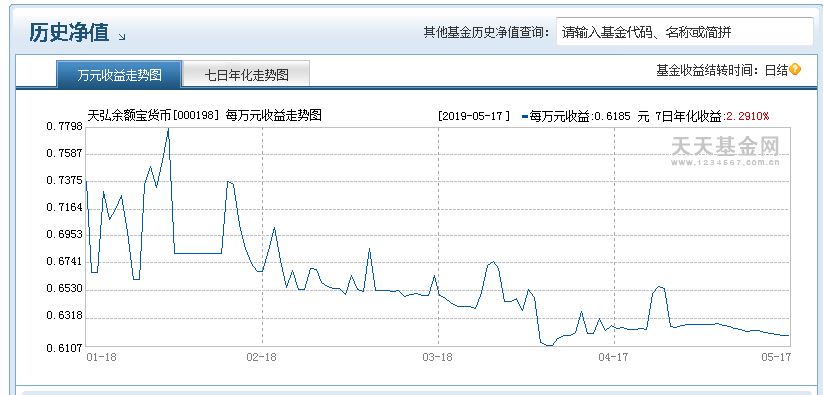Switch to 七日年化走势图 tab

click(246, 74)
